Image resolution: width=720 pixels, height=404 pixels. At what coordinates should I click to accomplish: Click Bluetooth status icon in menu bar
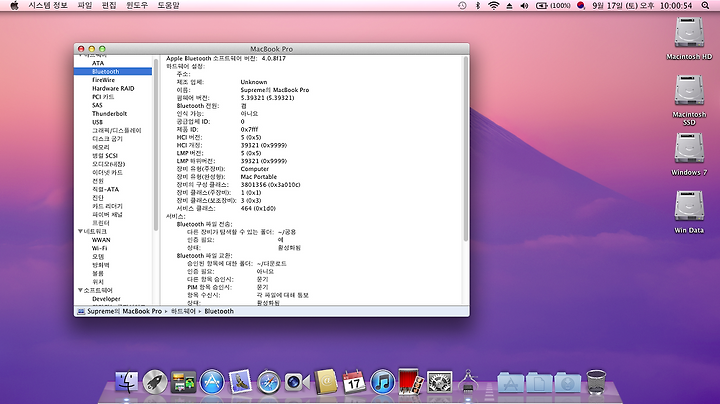point(478,6)
